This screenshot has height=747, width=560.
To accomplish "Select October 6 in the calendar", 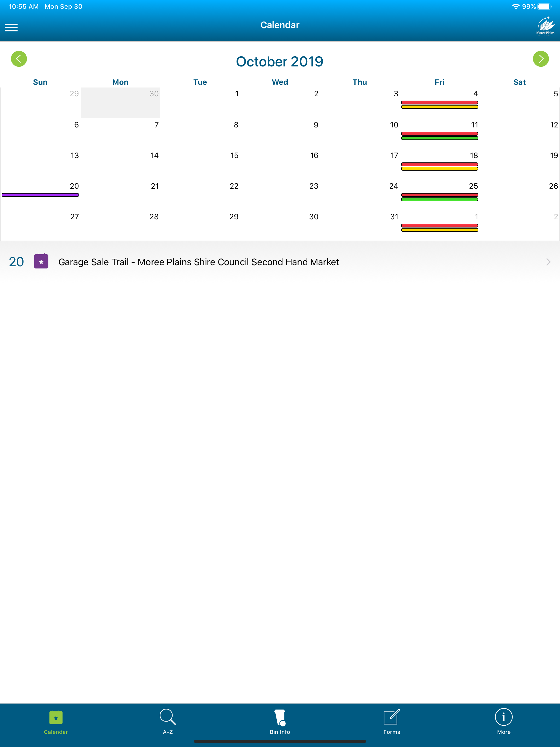I will pyautogui.click(x=40, y=134).
